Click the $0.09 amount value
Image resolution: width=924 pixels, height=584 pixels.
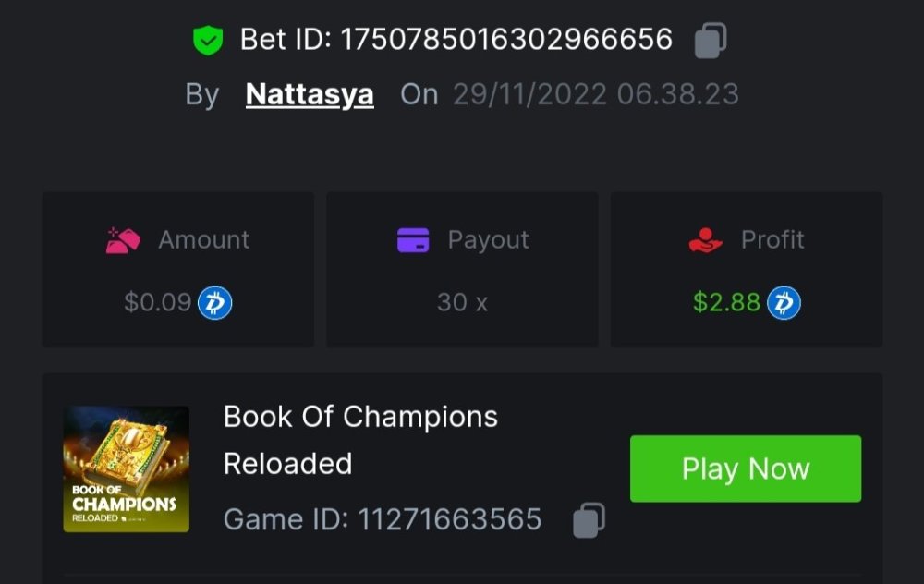(x=158, y=302)
